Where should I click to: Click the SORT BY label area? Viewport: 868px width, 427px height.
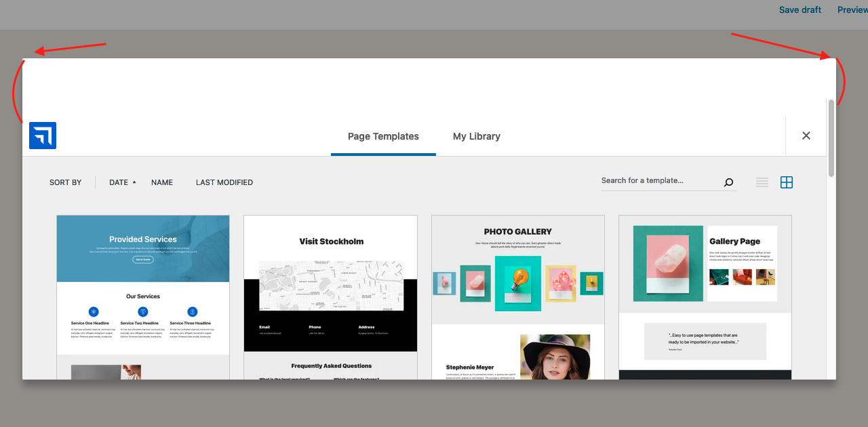tap(65, 182)
